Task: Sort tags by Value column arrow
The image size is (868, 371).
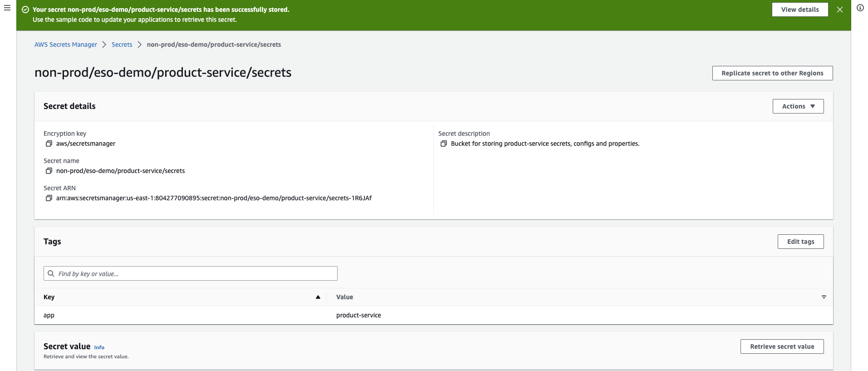Action: [824, 297]
